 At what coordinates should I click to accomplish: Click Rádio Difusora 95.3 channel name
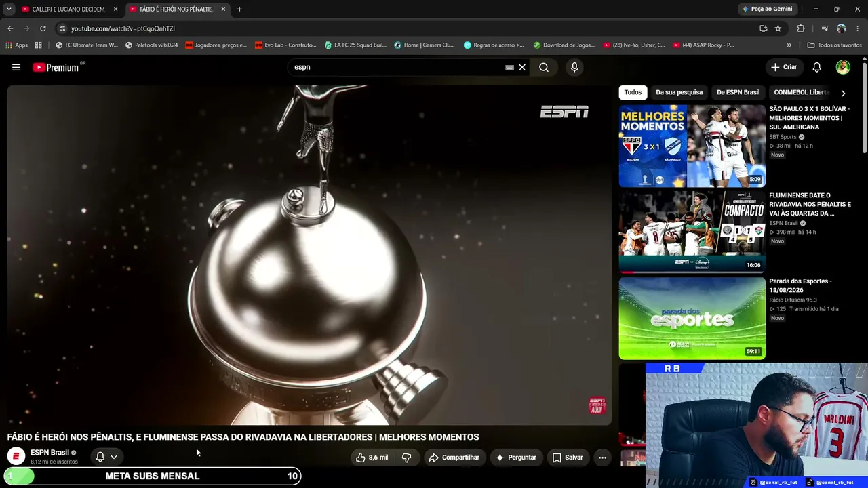(793, 300)
